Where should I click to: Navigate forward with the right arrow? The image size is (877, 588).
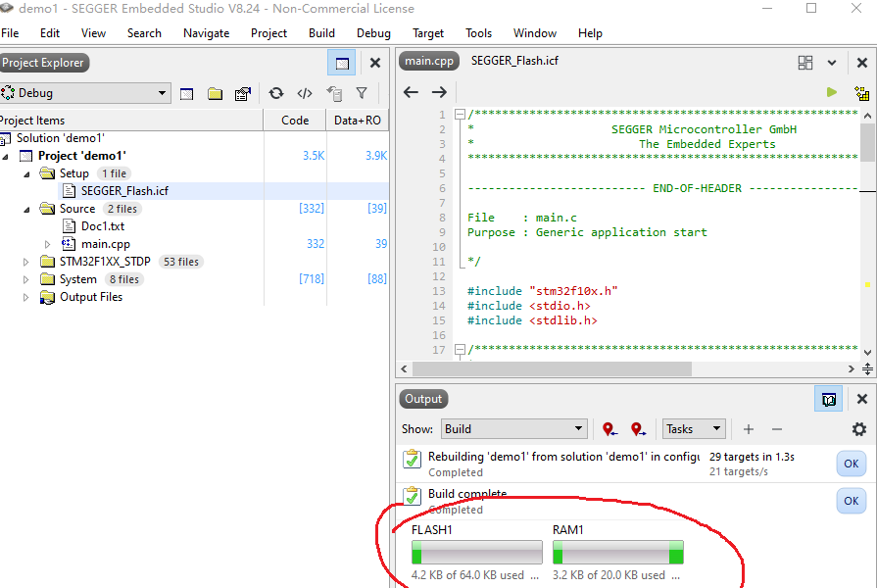coord(439,92)
